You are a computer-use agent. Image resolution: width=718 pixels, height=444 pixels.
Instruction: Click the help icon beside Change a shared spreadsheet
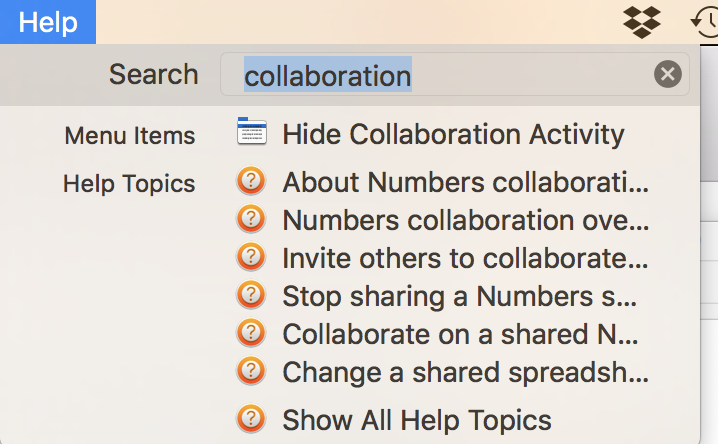pyautogui.click(x=251, y=371)
